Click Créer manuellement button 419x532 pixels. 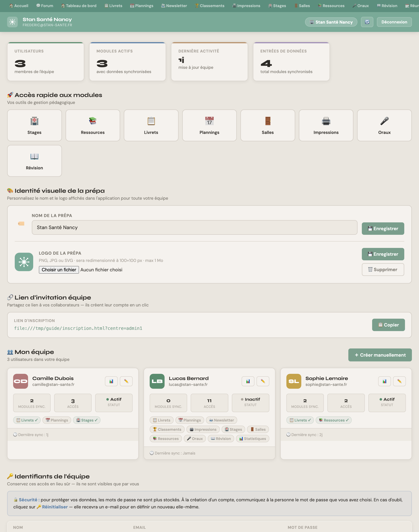point(380,355)
